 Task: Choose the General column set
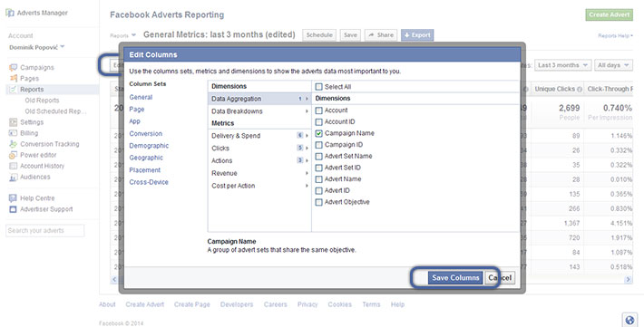(x=141, y=97)
